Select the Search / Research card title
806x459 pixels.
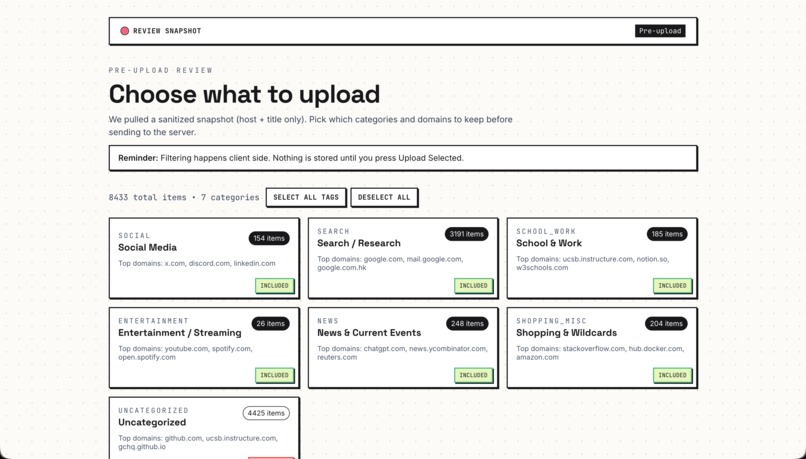(359, 243)
